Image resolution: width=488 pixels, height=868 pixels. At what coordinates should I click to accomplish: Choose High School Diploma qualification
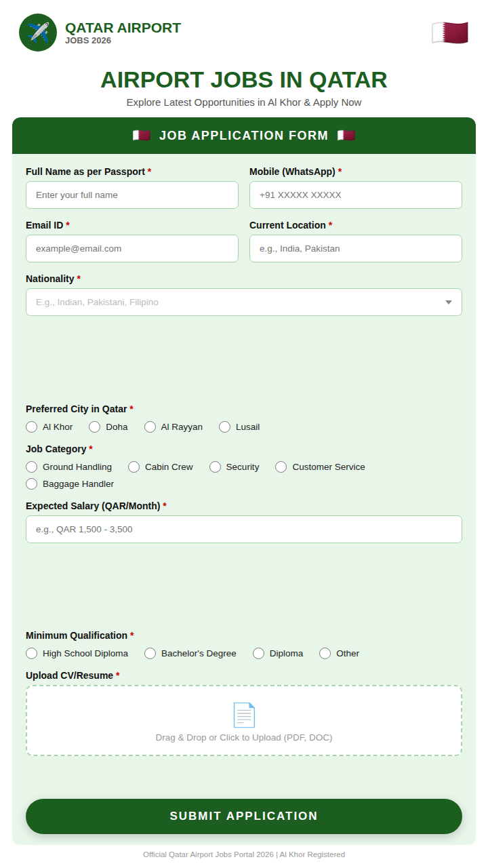click(32, 653)
